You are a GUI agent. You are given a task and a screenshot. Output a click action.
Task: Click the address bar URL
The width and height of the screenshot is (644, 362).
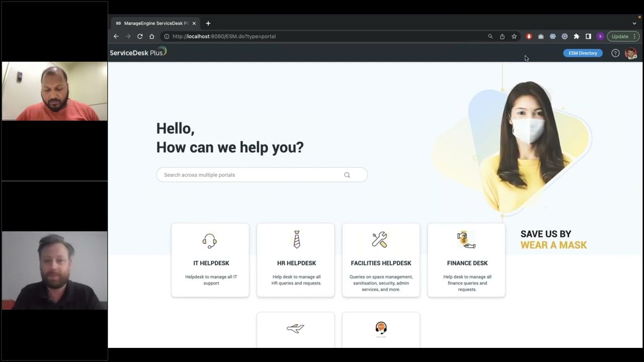pos(224,36)
